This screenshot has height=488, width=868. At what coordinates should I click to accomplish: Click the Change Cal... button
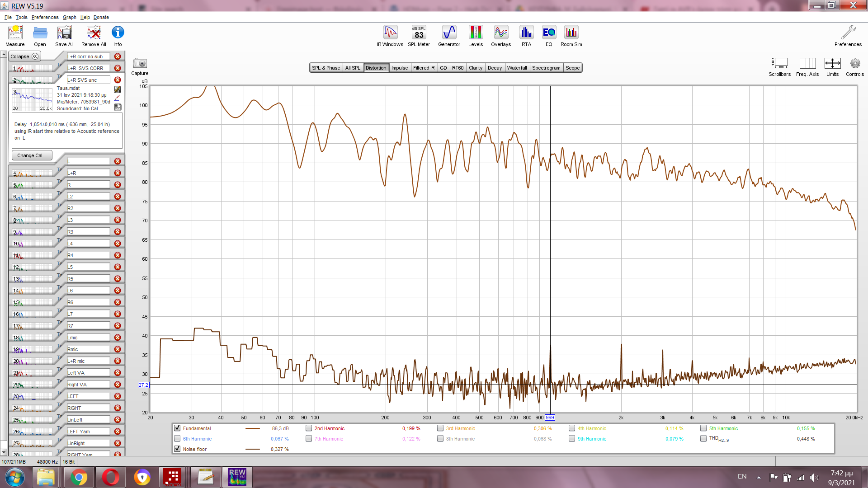(x=32, y=155)
